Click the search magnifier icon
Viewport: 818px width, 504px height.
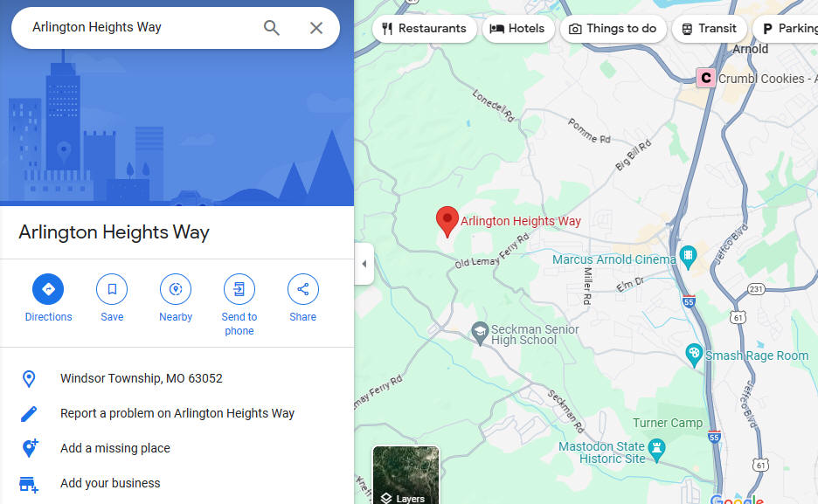(x=271, y=28)
